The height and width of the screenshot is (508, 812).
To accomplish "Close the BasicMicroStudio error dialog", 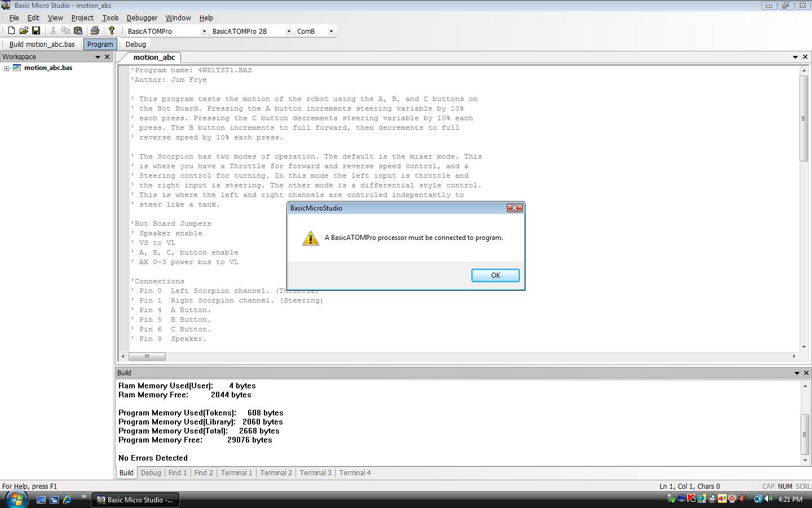I will pos(514,208).
